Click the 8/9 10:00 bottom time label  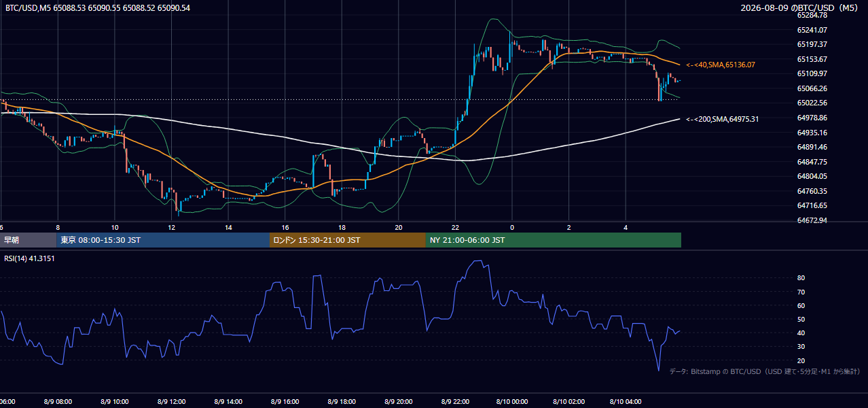pyautogui.click(x=115, y=402)
